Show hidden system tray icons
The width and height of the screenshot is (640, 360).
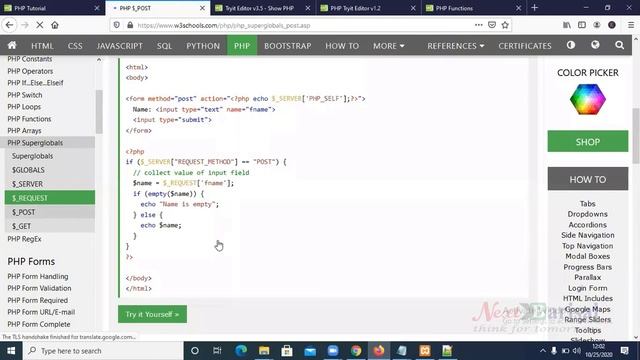[x=542, y=351]
